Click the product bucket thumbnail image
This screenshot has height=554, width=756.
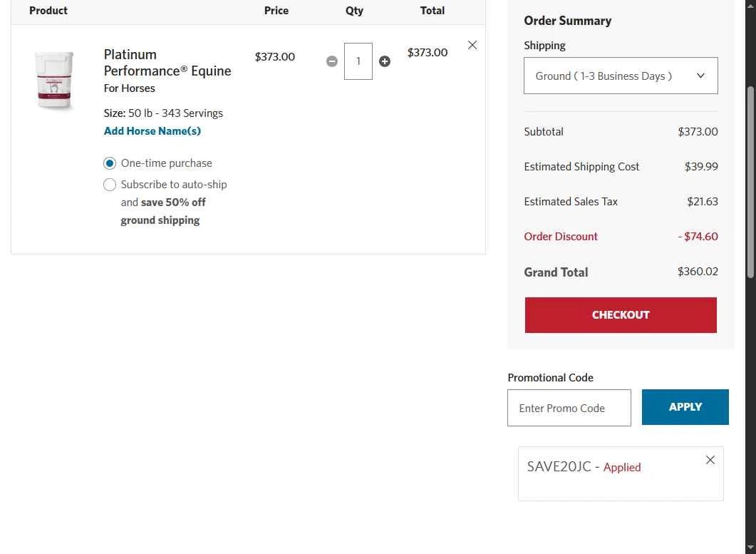(54, 80)
